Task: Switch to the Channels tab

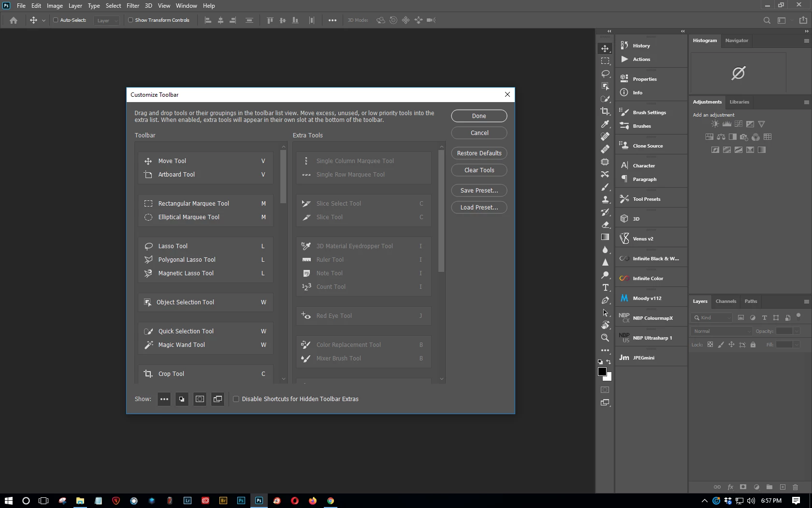Action: coord(726,301)
